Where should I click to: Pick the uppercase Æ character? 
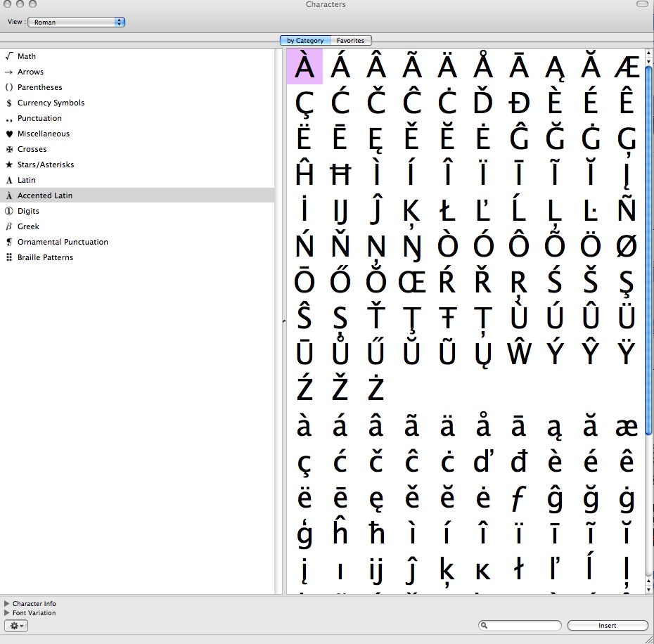[x=626, y=67]
